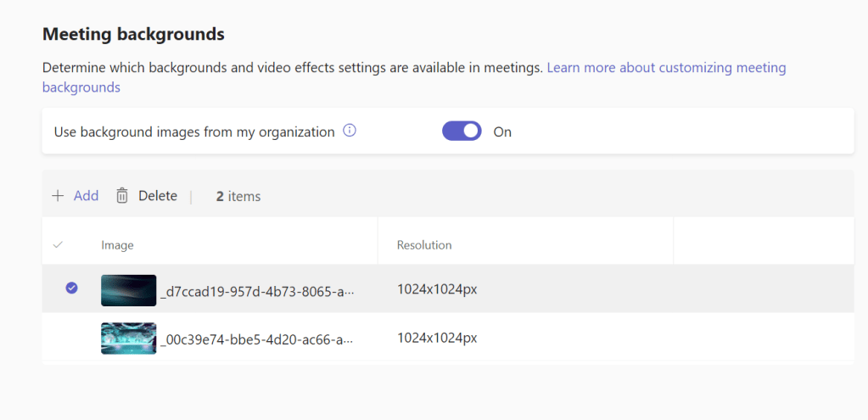Click the trash can icon
The image size is (868, 420).
(122, 196)
